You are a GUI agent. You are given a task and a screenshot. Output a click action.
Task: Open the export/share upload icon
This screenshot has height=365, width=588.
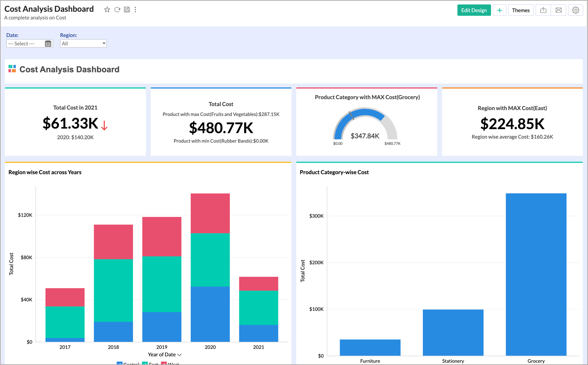543,10
